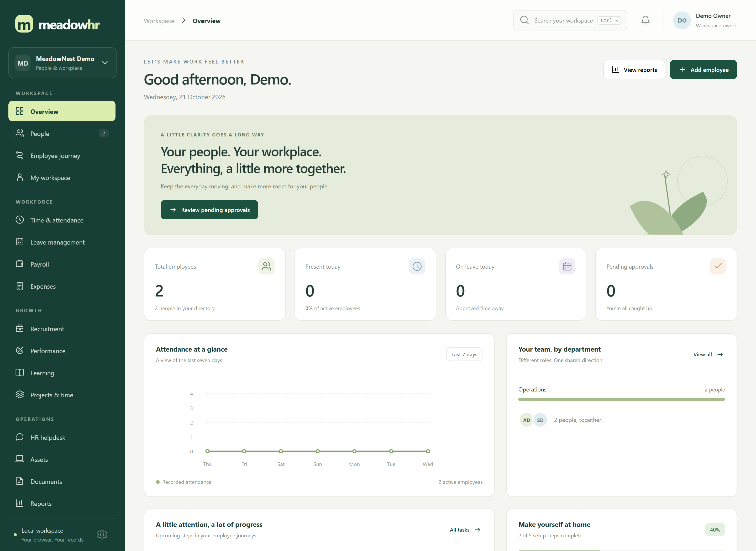The image size is (756, 551).
Task: Click the Add employee button
Action: coord(703,69)
